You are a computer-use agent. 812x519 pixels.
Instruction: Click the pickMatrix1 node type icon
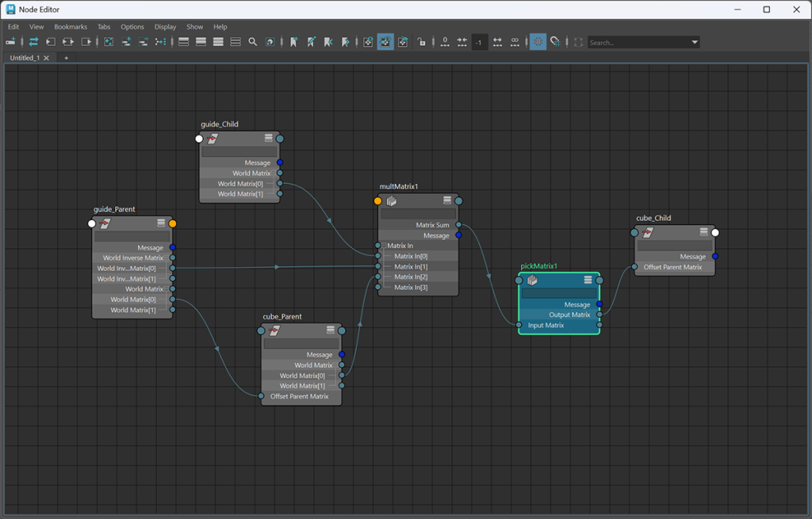532,280
